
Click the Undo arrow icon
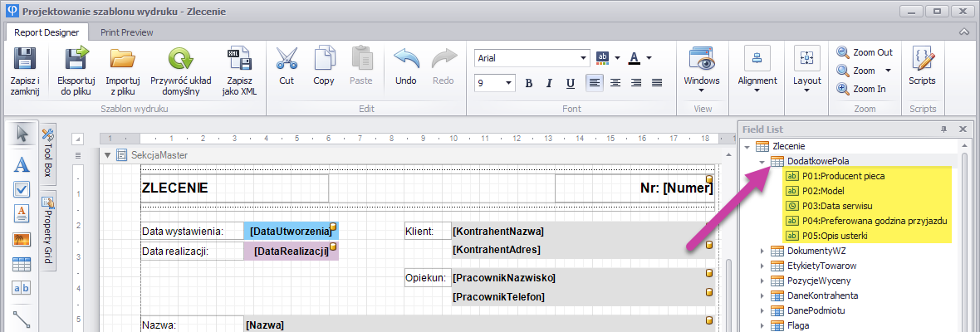coord(405,61)
